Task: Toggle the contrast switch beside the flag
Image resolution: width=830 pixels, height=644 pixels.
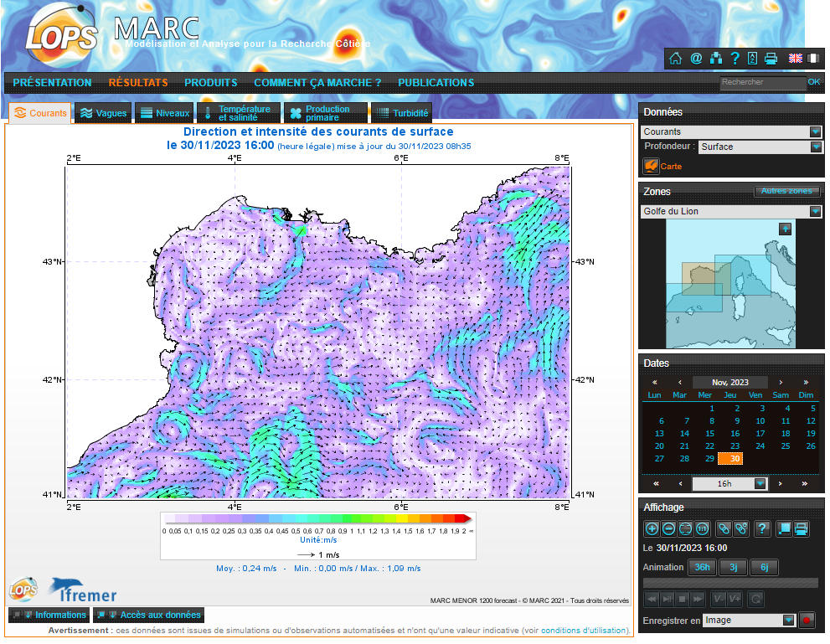Action: coord(812,58)
